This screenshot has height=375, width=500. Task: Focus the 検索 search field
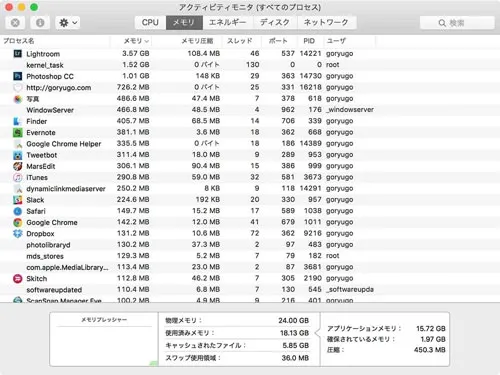[x=457, y=23]
